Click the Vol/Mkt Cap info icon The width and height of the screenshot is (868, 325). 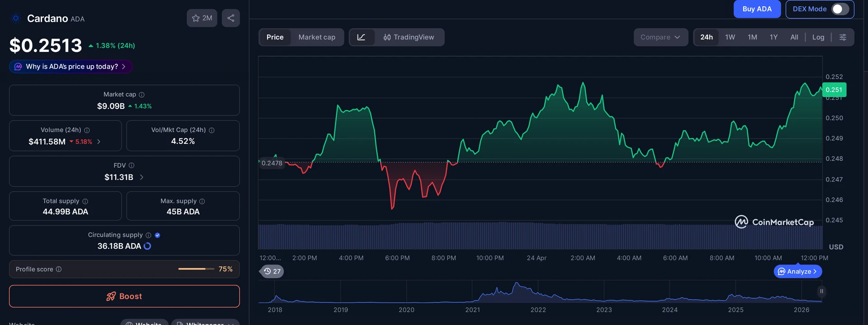[x=212, y=130]
